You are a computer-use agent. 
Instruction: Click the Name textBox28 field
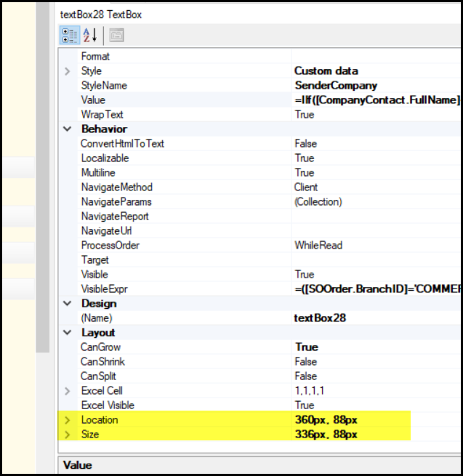point(319,318)
